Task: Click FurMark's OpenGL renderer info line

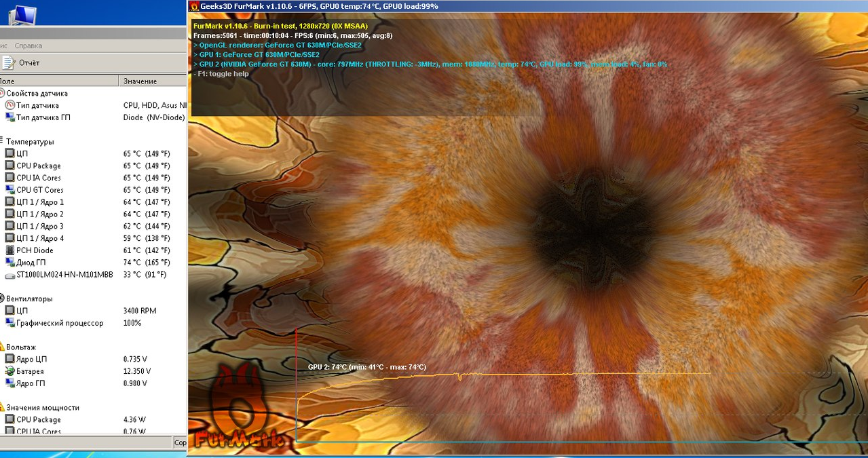Action: [x=278, y=45]
